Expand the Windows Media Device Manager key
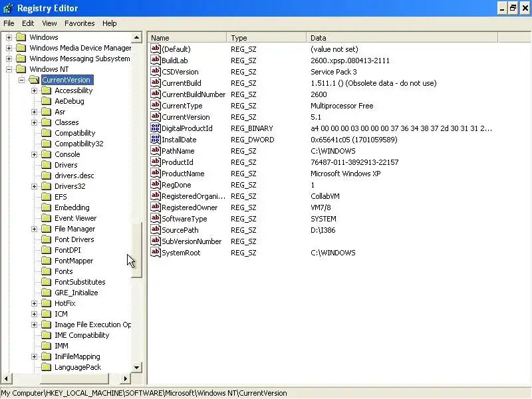 click(x=9, y=48)
